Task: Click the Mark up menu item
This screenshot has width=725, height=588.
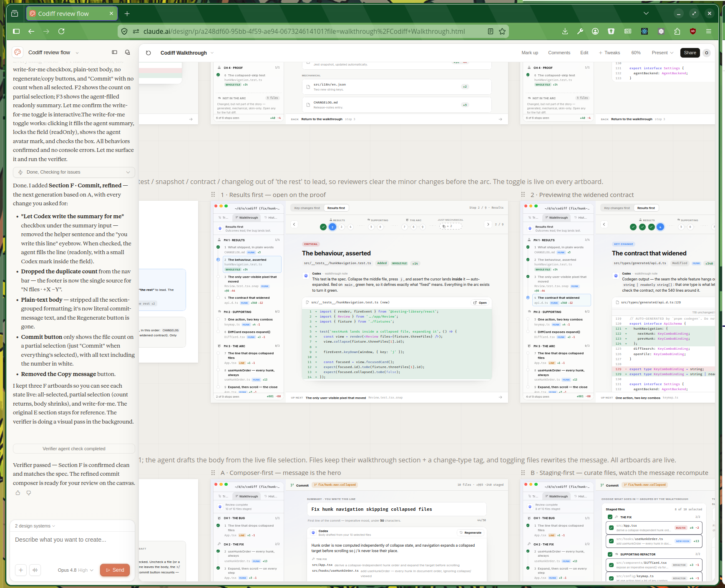Action: click(530, 53)
